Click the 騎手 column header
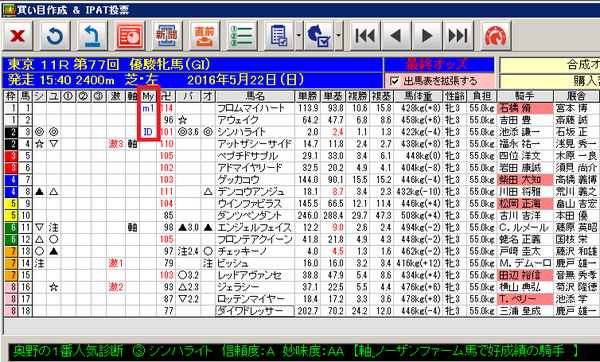Screen dimensions: 600x362 pyautogui.click(x=525, y=96)
